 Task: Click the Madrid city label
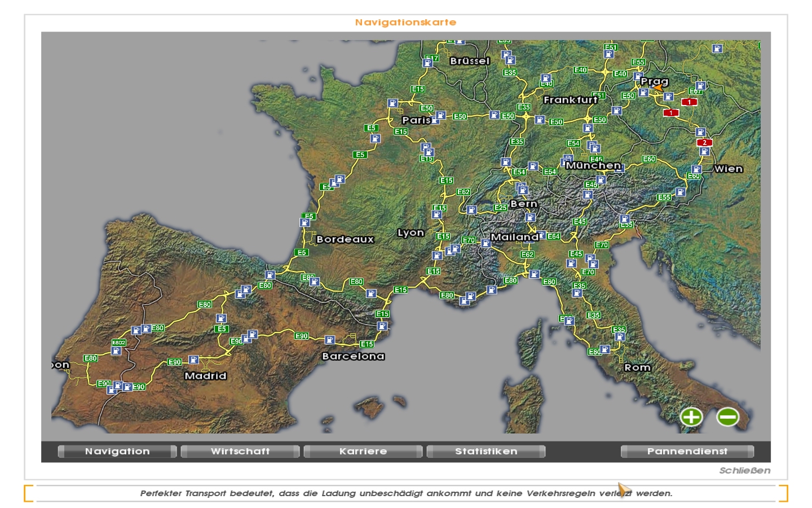pos(205,376)
